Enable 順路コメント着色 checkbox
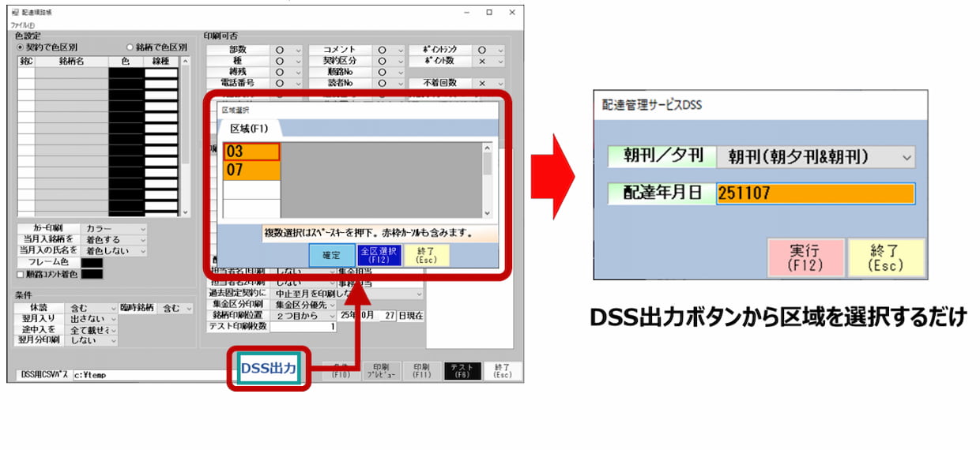Viewport: 980px width, 450px height. 21,274
